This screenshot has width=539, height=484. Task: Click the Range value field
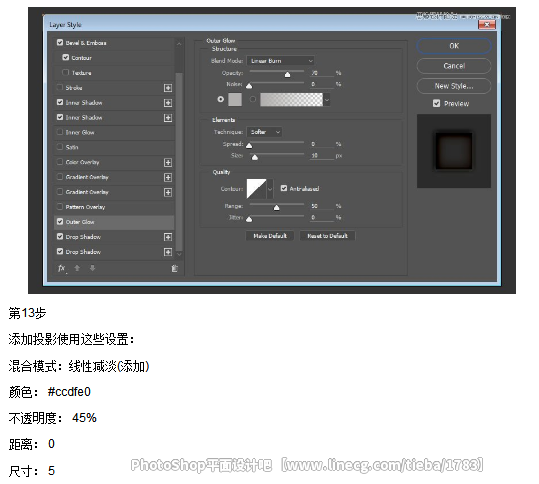point(322,206)
